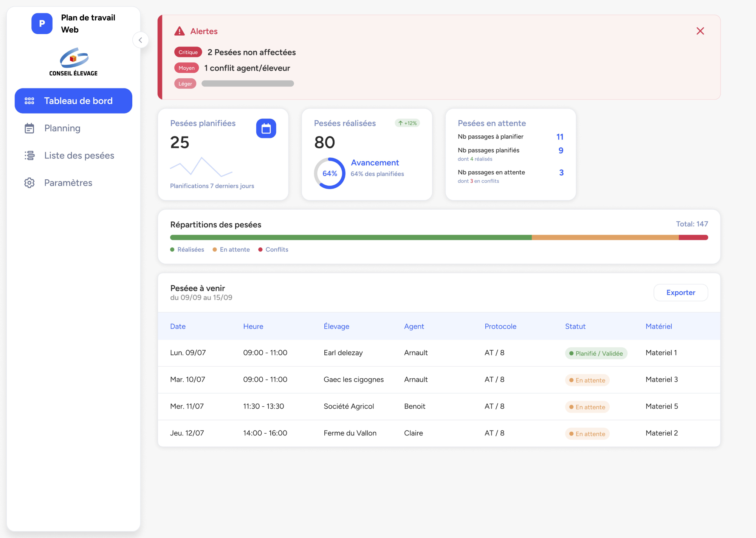Click the blue calendar icon in Pesées planifiées
756x538 pixels.
click(266, 129)
